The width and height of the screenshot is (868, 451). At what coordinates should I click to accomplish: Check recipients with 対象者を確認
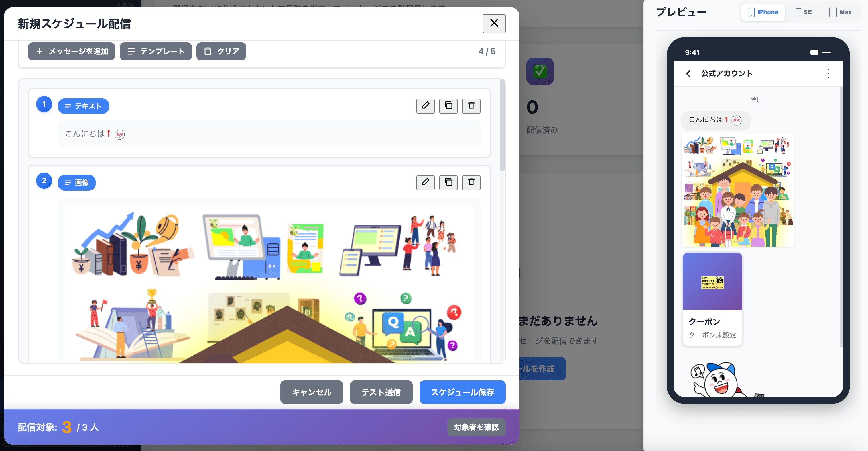(476, 427)
